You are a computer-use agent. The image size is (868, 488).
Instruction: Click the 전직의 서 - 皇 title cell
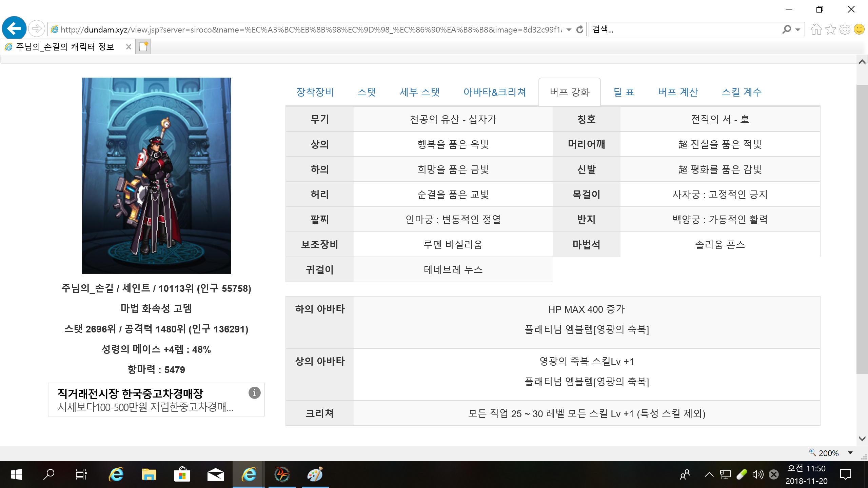(x=720, y=119)
